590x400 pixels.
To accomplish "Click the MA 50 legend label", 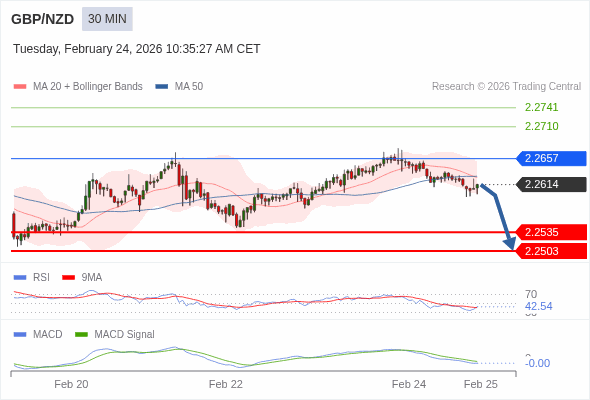I will click(x=189, y=87).
